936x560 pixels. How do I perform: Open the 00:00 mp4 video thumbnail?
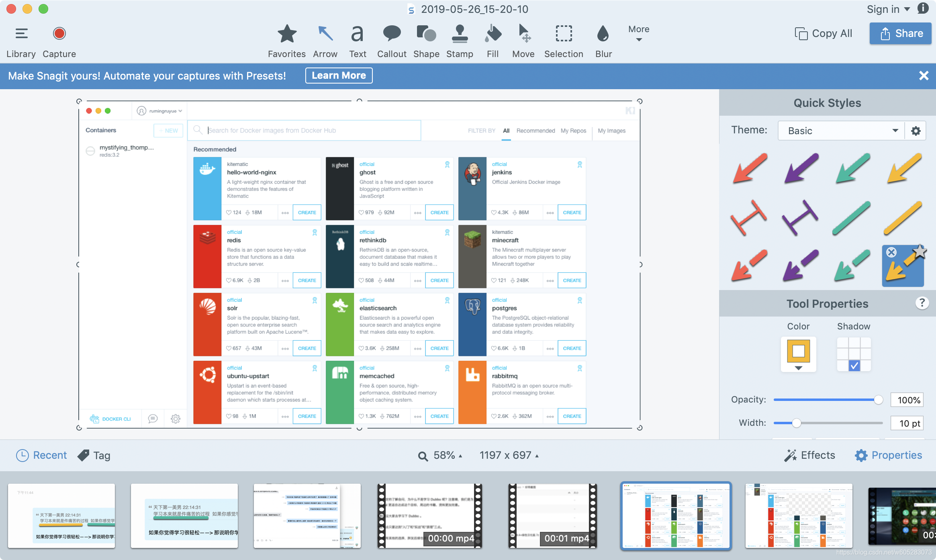click(429, 516)
